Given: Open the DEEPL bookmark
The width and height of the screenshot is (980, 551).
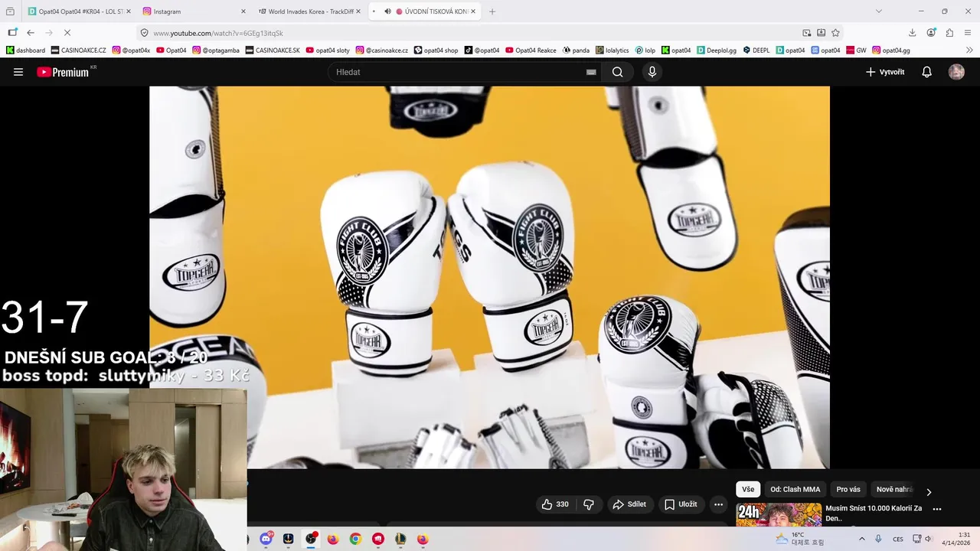Looking at the screenshot, I should pyautogui.click(x=756, y=51).
